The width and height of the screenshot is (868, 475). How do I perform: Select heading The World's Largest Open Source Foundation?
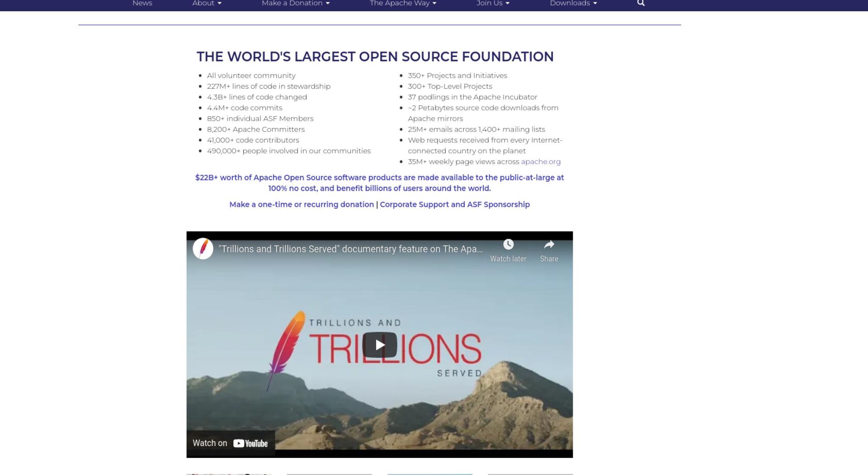375,57
